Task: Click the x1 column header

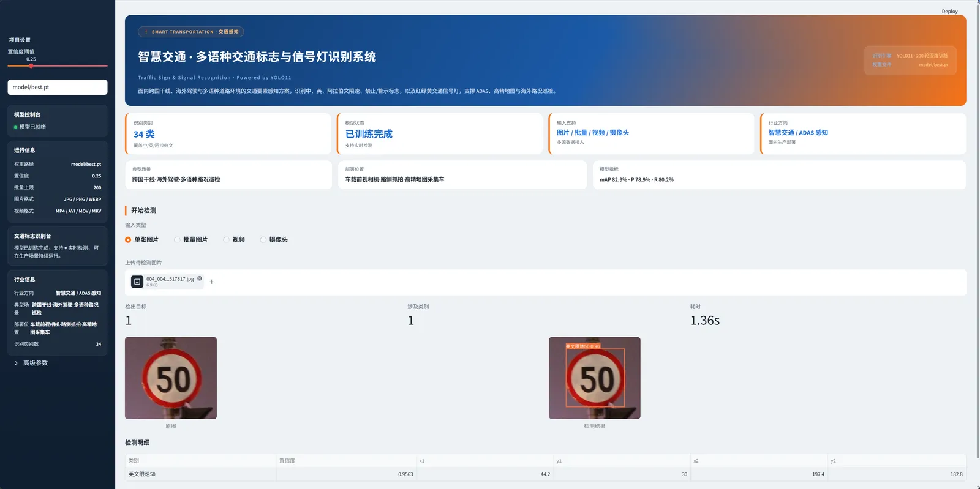Action: [485, 461]
